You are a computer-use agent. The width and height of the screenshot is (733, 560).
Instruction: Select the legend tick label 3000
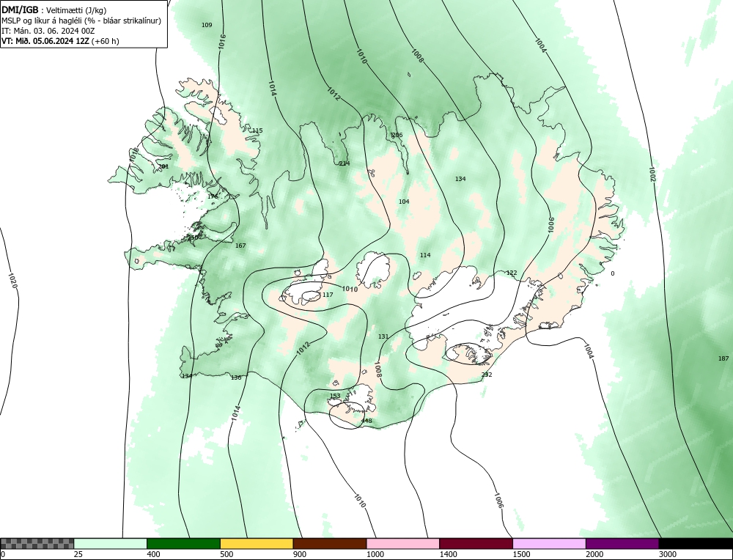pos(668,554)
